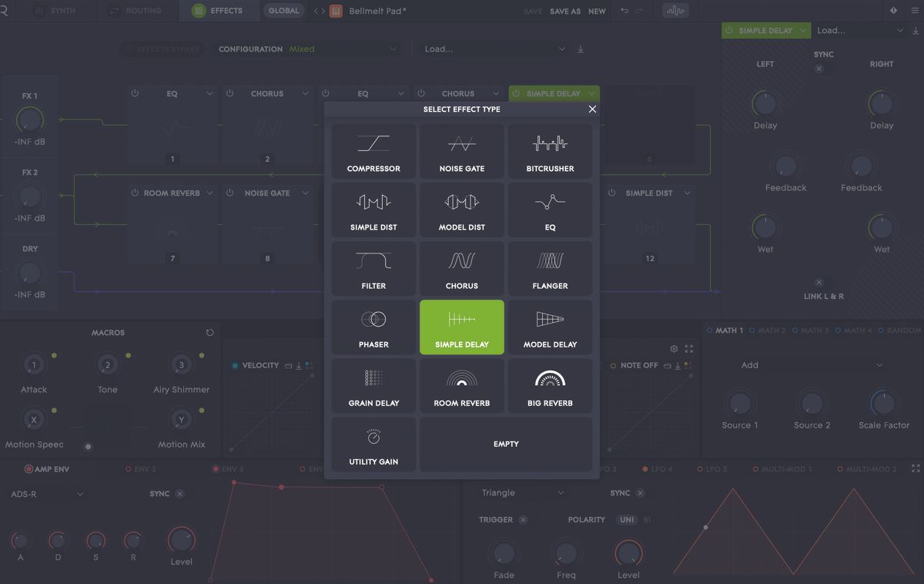Disable Sync for the Simple Delay
The width and height of the screenshot is (924, 584).
tap(819, 68)
